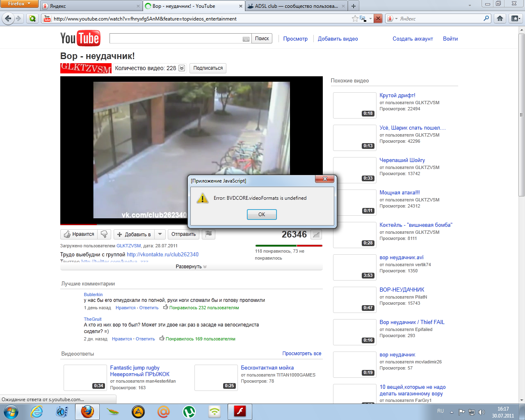525x420 pixels.
Task: Click Просмотреть все video responses link
Action: (302, 354)
